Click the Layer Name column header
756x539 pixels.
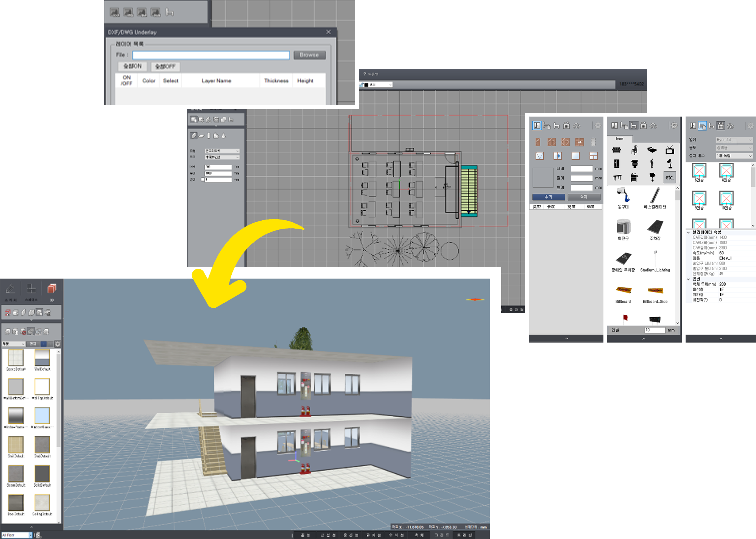(217, 81)
